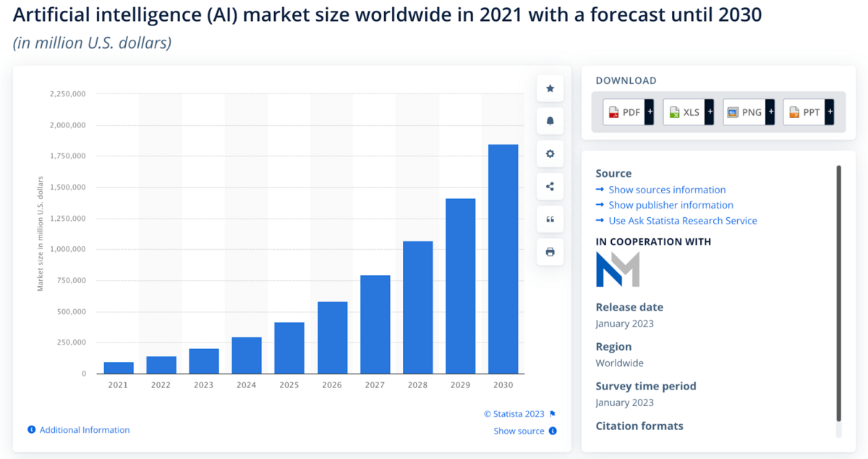Expand PDF download options with the plus button
This screenshot has width=868, height=459.
(x=649, y=112)
